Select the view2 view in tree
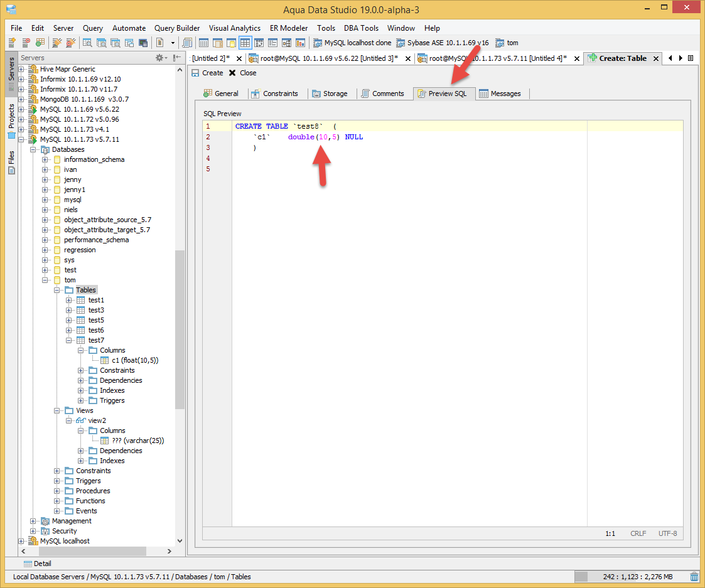The height and width of the screenshot is (588, 705). 97,420
